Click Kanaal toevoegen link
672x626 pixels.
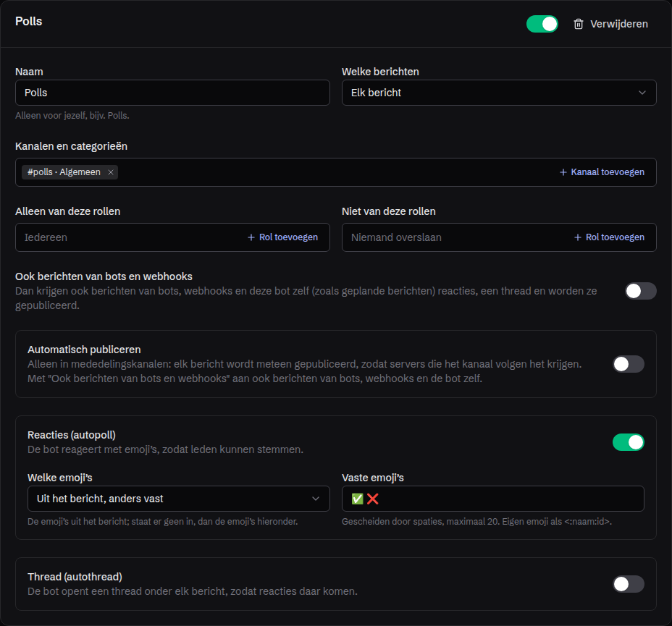click(x=602, y=172)
